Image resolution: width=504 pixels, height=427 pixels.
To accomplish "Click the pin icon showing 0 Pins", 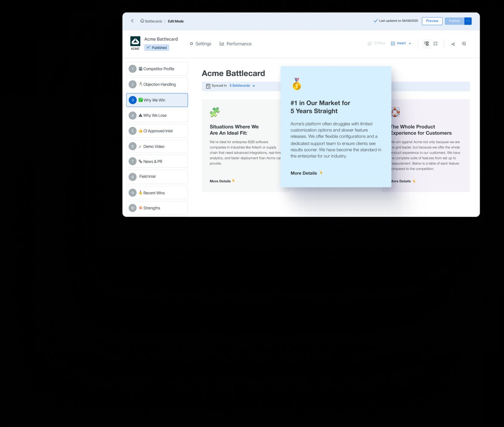I will coord(370,43).
